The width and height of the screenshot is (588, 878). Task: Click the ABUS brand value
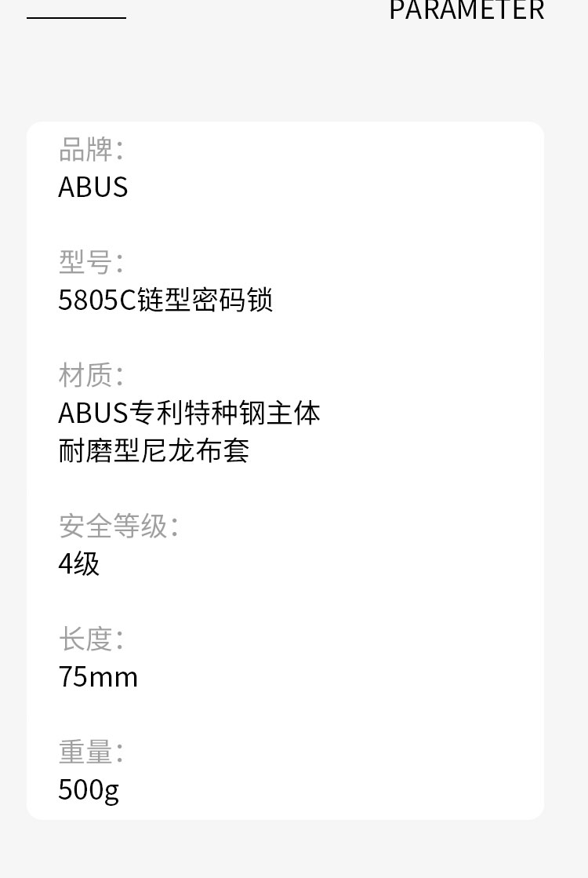click(x=93, y=187)
